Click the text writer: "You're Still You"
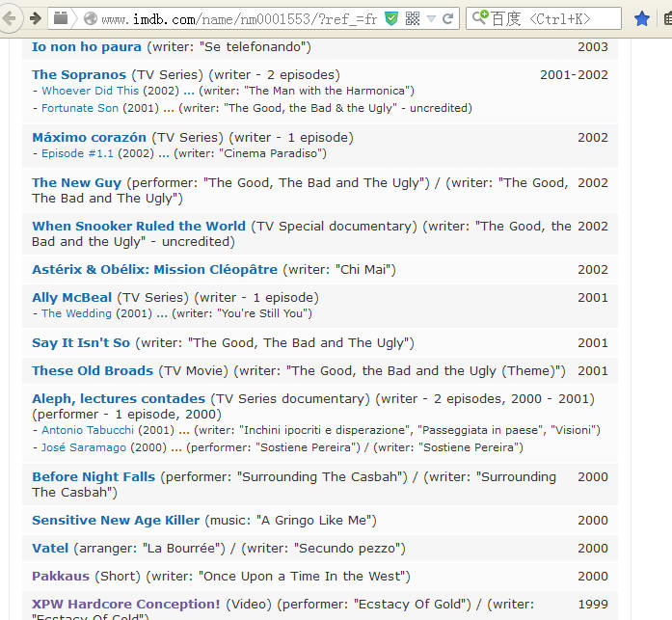Viewport: 672px width, 620px height. (242, 313)
